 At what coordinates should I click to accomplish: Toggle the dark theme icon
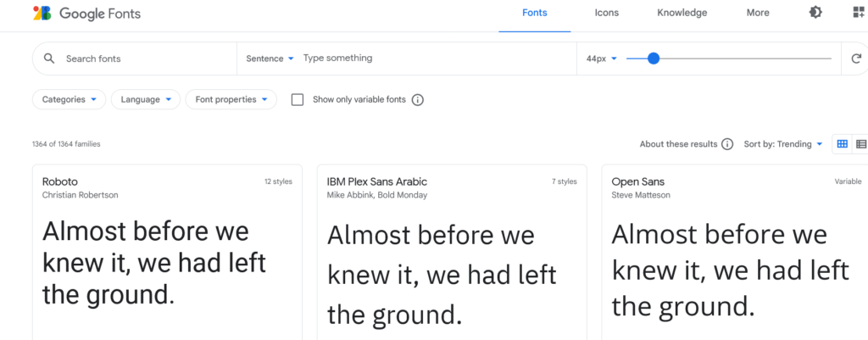[815, 12]
